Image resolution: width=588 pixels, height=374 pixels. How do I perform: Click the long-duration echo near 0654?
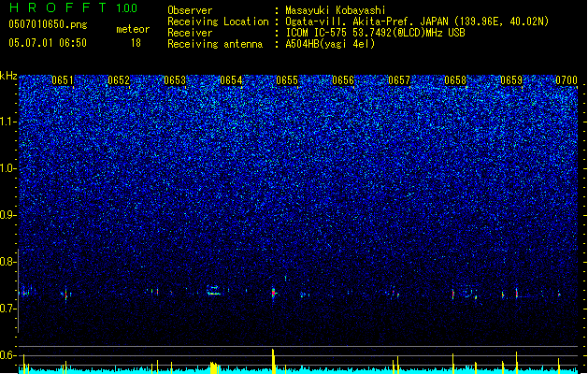(x=214, y=291)
